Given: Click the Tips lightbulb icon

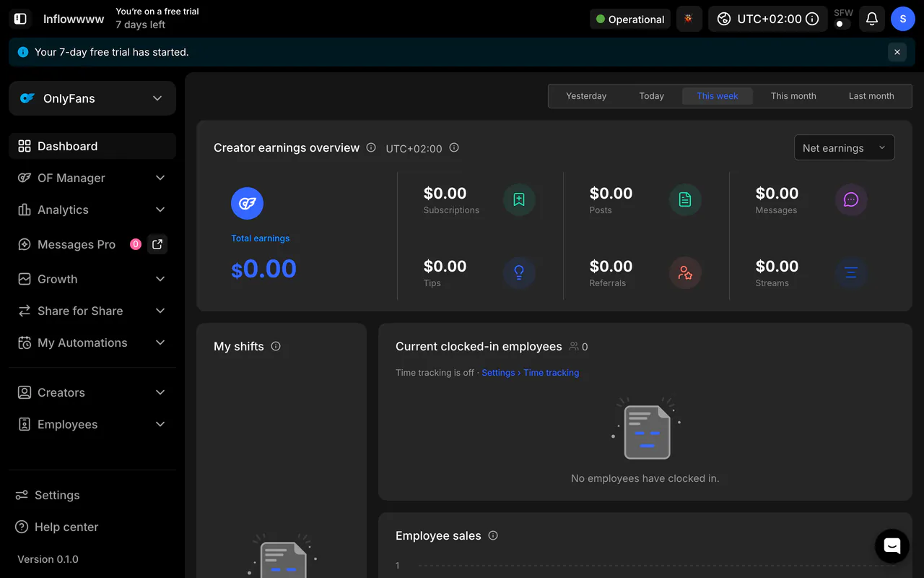Looking at the screenshot, I should (x=519, y=273).
